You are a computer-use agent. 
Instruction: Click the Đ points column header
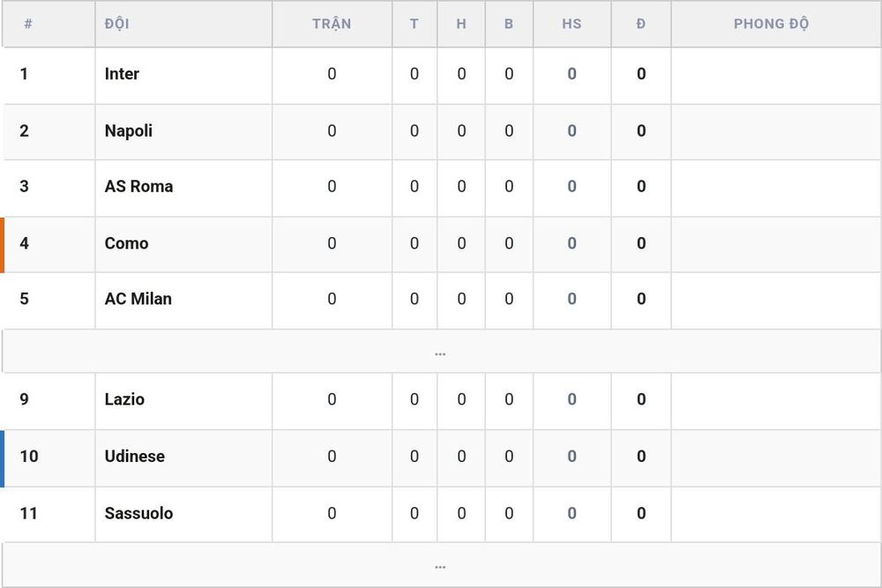[x=640, y=24]
